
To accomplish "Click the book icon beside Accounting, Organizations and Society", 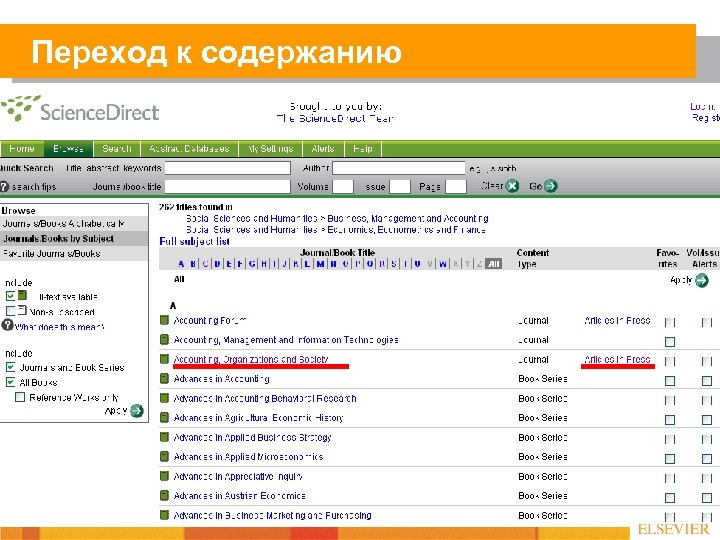I will click(x=164, y=359).
